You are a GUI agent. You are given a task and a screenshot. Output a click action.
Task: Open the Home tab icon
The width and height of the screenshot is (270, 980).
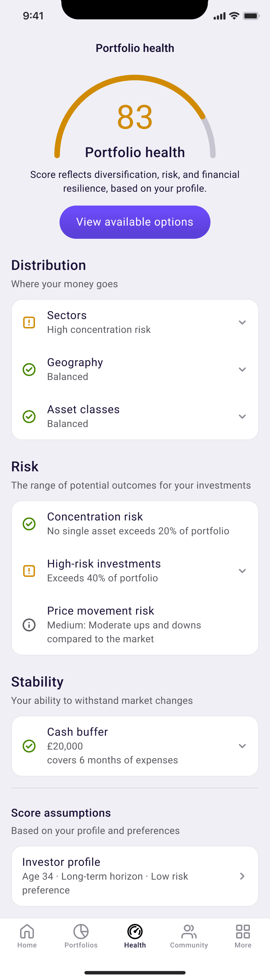[x=27, y=932]
